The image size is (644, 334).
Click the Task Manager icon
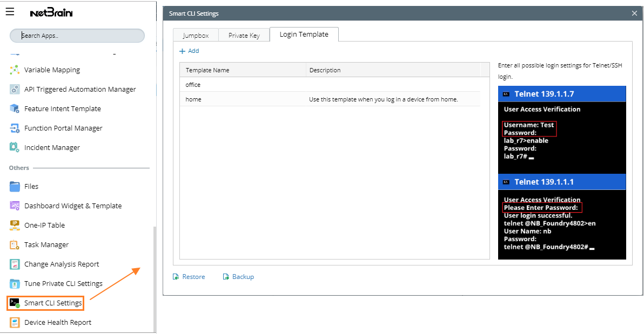[x=15, y=245]
